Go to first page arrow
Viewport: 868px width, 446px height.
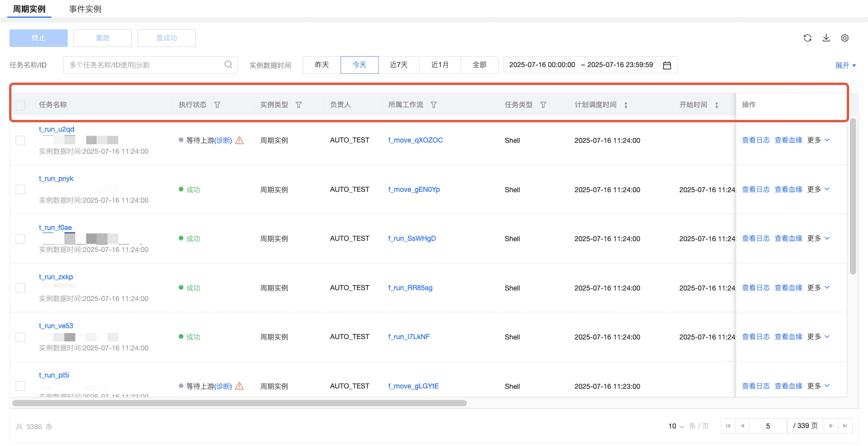(728, 426)
